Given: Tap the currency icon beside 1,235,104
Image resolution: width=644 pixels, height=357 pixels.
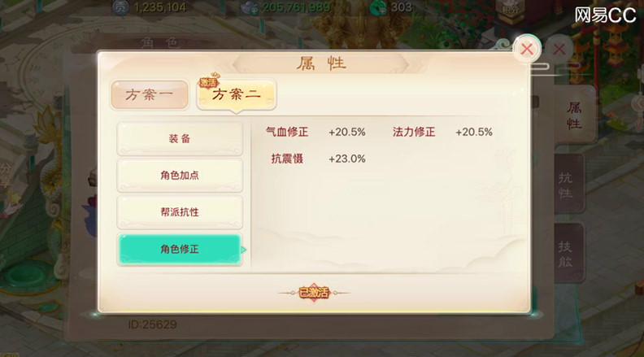Looking at the screenshot, I should 121,7.
